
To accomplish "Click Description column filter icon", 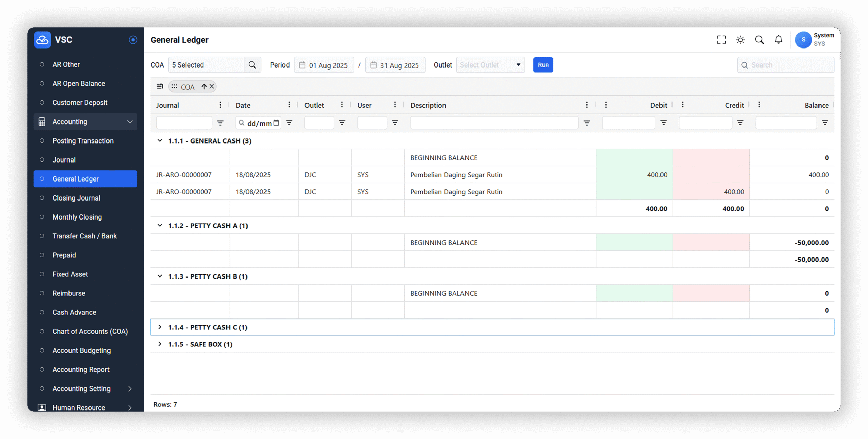I will pos(587,123).
